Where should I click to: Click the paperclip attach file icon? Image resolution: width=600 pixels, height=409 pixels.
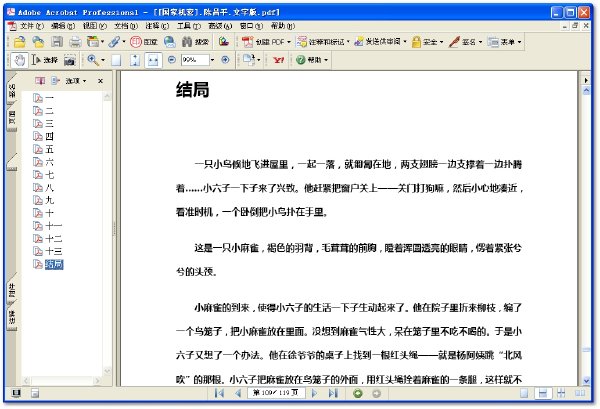pos(114,42)
